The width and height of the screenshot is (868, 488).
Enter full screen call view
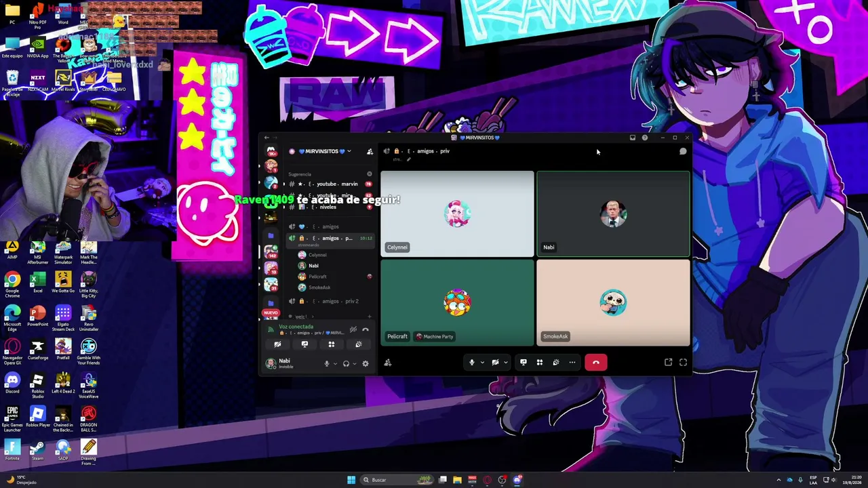pos(683,363)
